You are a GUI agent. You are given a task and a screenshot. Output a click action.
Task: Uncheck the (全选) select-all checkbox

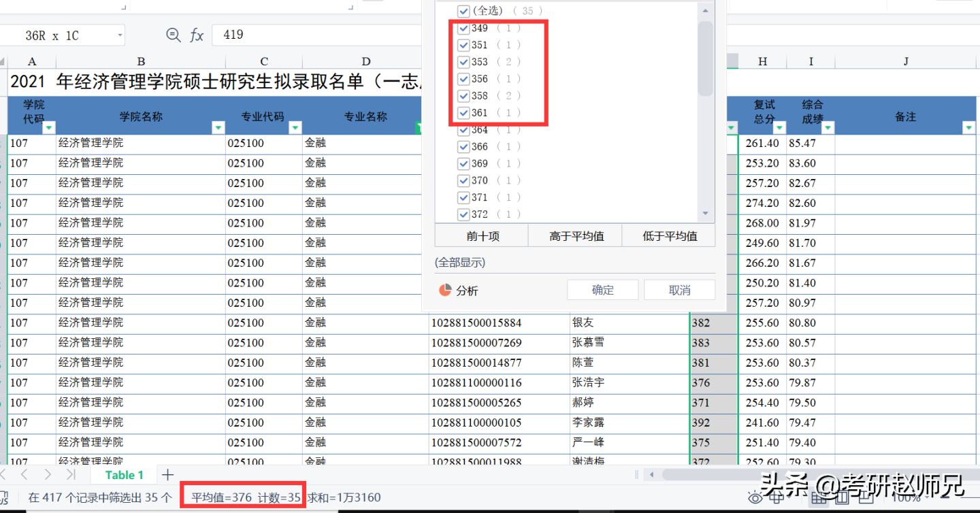pos(463,11)
